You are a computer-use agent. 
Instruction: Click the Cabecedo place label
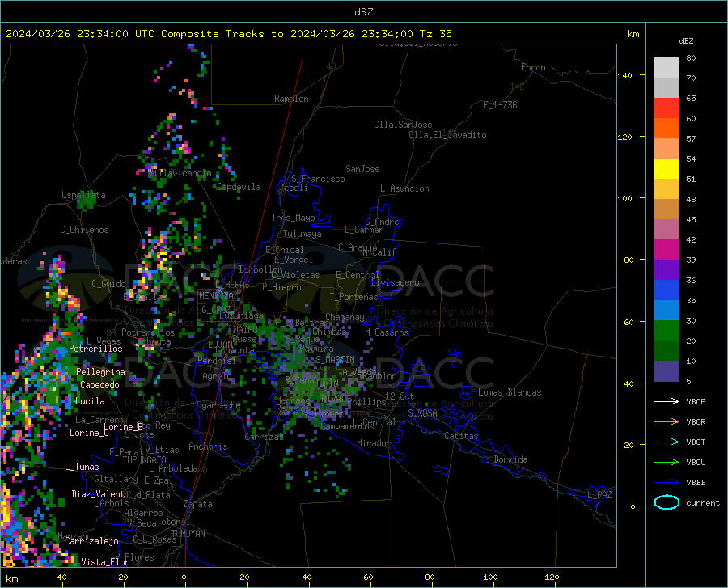pyautogui.click(x=99, y=385)
